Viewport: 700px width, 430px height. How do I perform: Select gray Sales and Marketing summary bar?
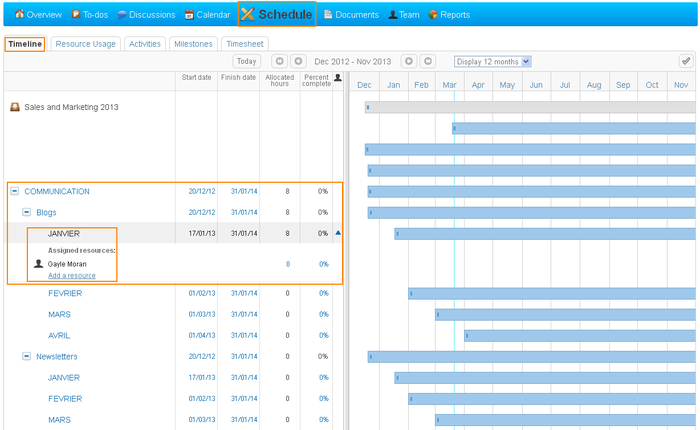pos(530,107)
